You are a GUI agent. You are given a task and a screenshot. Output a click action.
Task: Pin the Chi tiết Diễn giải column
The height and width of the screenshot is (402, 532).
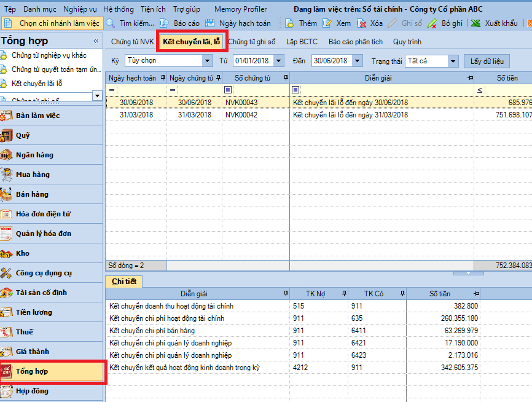pyautogui.click(x=286, y=293)
